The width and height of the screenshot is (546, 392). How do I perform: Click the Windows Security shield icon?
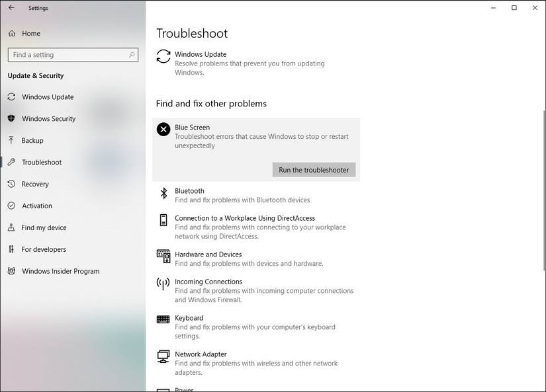pyautogui.click(x=11, y=118)
